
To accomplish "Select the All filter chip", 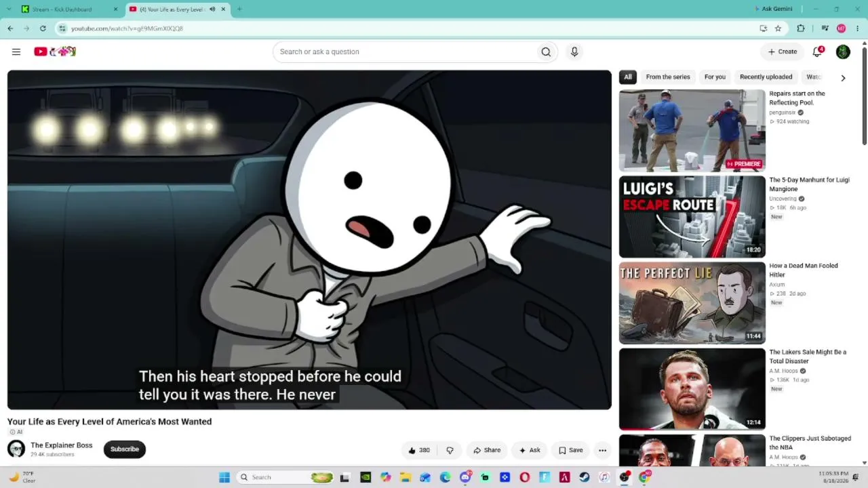I will click(628, 77).
